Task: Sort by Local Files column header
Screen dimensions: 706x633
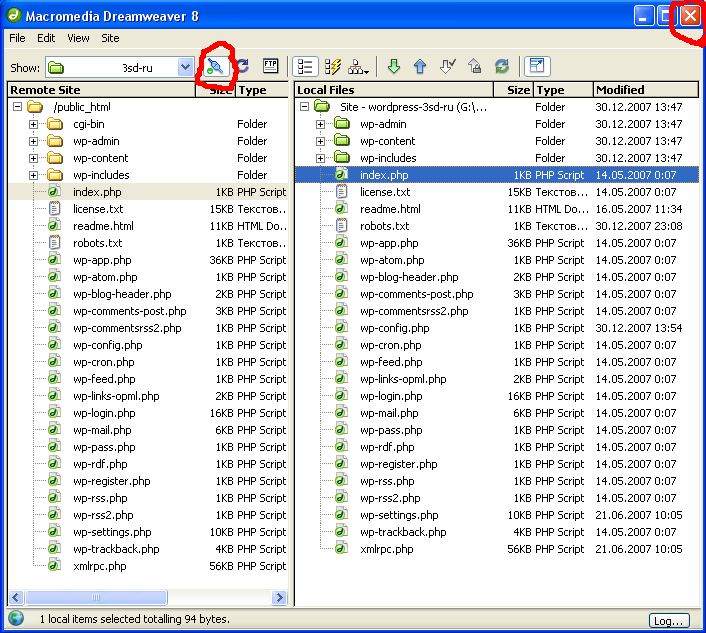Action: 394,90
